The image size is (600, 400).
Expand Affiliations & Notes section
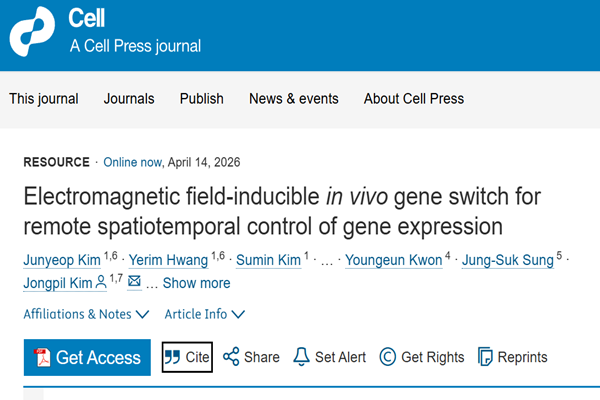coord(86,314)
